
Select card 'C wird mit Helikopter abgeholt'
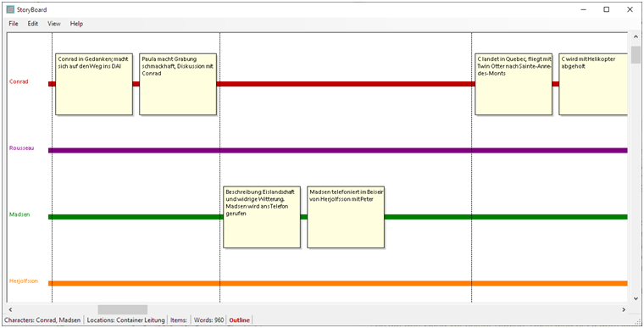click(593, 84)
